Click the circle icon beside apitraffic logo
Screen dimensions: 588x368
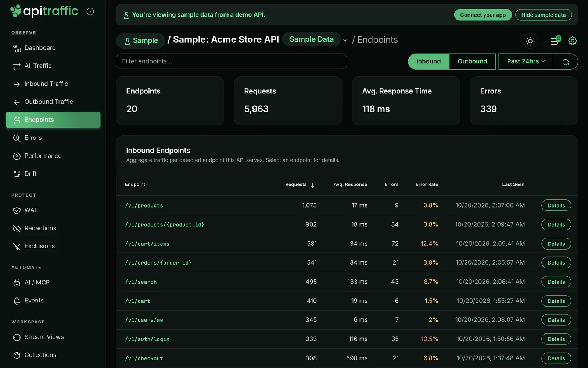coord(90,12)
